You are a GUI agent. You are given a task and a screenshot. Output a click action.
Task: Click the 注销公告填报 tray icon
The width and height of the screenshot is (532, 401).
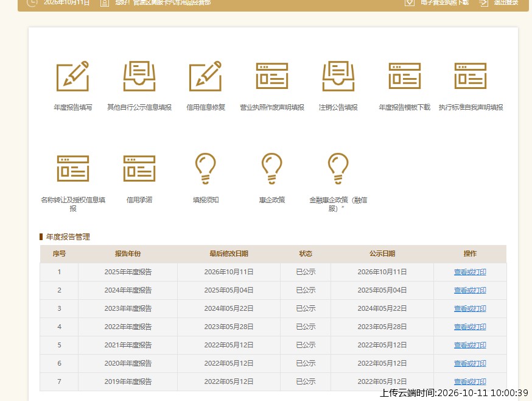click(x=338, y=76)
